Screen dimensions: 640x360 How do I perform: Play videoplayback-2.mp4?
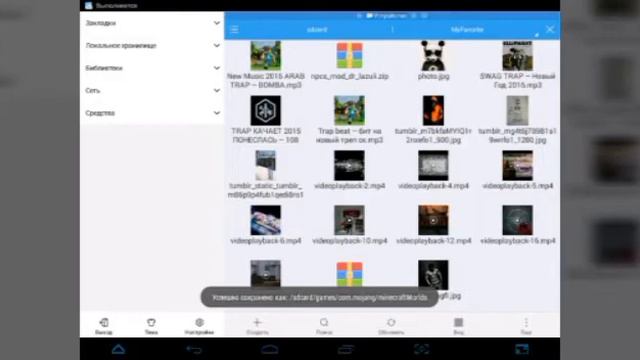click(349, 171)
